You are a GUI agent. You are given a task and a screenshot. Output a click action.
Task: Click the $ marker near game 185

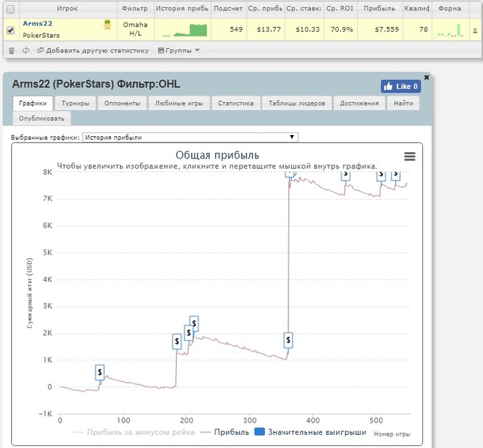[177, 341]
